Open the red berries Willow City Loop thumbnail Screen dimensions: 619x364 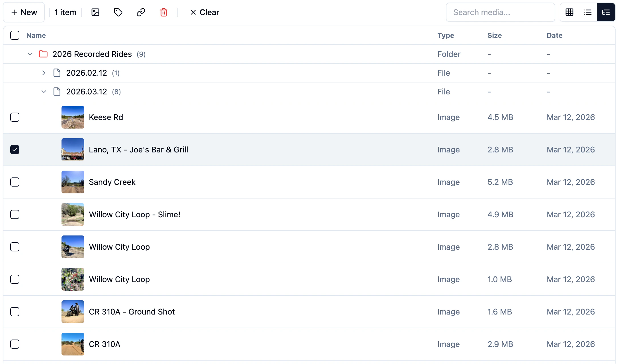[x=73, y=279]
